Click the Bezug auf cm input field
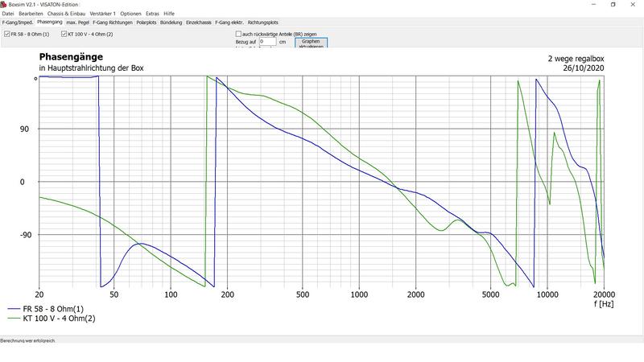Image resolution: width=644 pixels, height=362 pixels. [x=267, y=42]
